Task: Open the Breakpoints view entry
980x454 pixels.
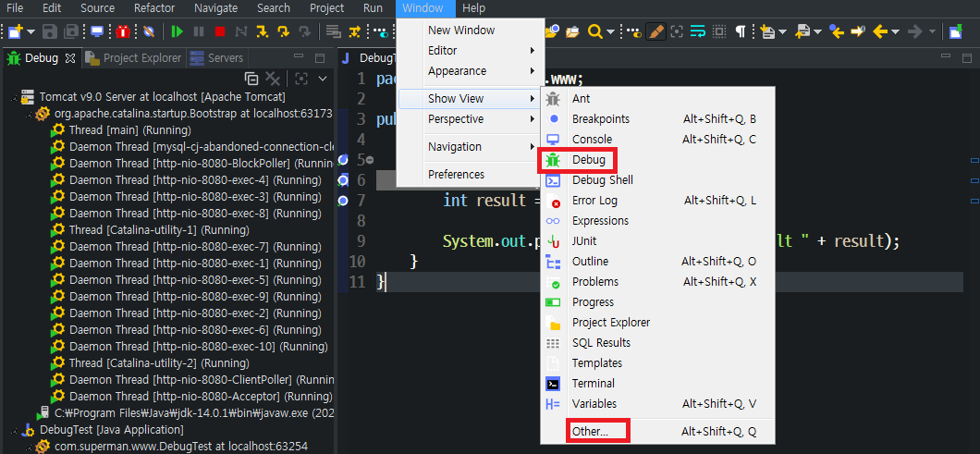Action: pos(657,118)
